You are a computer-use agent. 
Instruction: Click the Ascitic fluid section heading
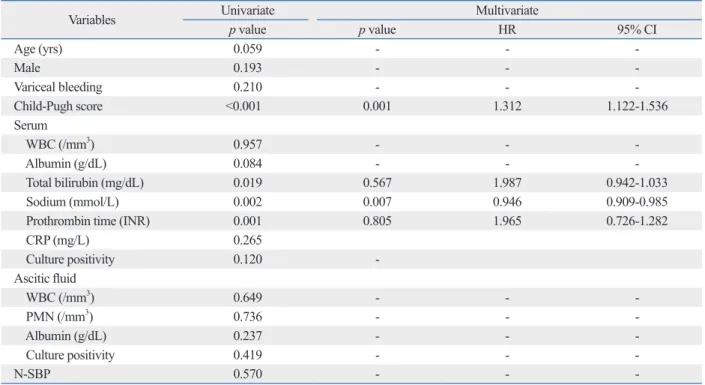45,278
